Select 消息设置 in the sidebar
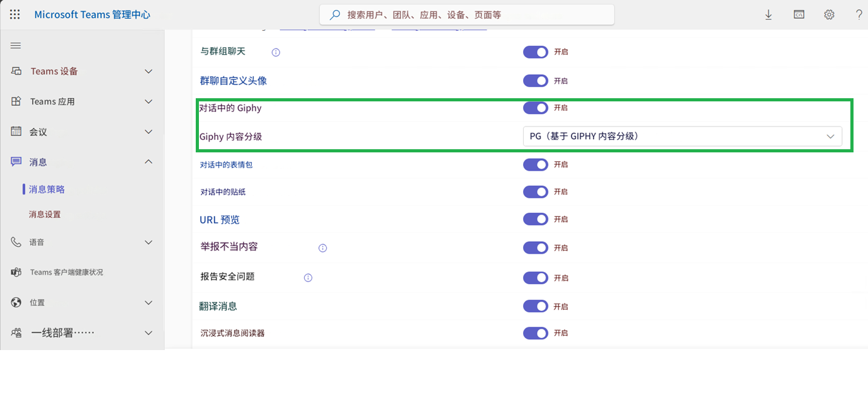Image resolution: width=868 pixels, height=408 pixels. (x=45, y=214)
